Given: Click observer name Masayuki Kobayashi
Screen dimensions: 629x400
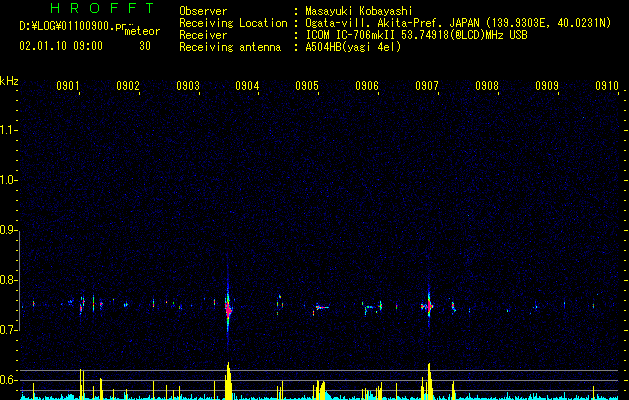Looking at the screenshot, I should pyautogui.click(x=359, y=11).
